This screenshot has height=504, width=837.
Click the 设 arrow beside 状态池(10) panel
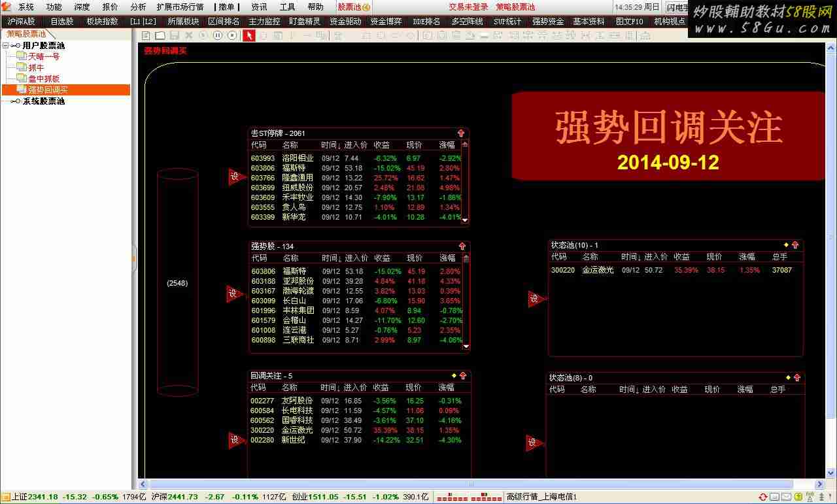click(536, 299)
